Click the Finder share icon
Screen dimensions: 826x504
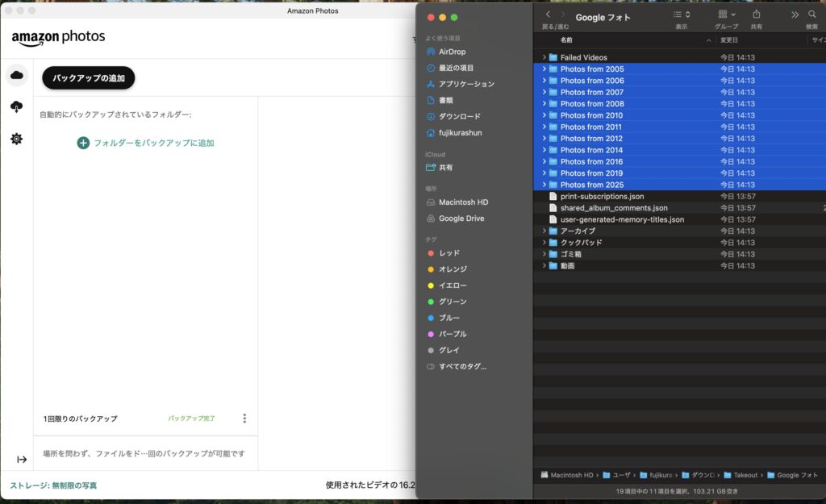tap(757, 15)
